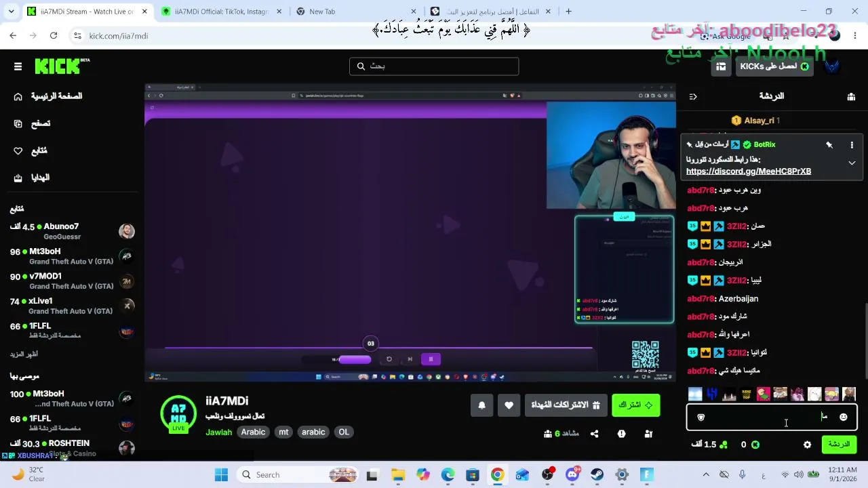Click the green subscribe (اشتراك) button
Viewport: 868px width, 488px height.
point(635,405)
